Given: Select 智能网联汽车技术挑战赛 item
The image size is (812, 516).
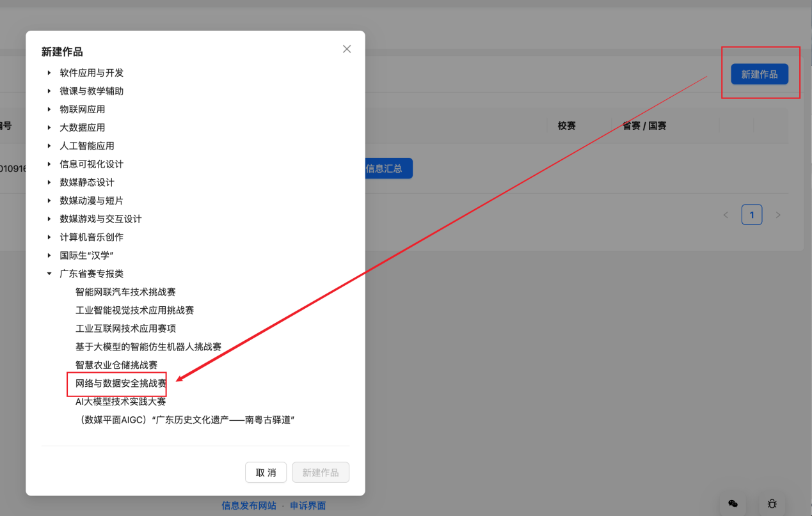Looking at the screenshot, I should click(x=125, y=292).
